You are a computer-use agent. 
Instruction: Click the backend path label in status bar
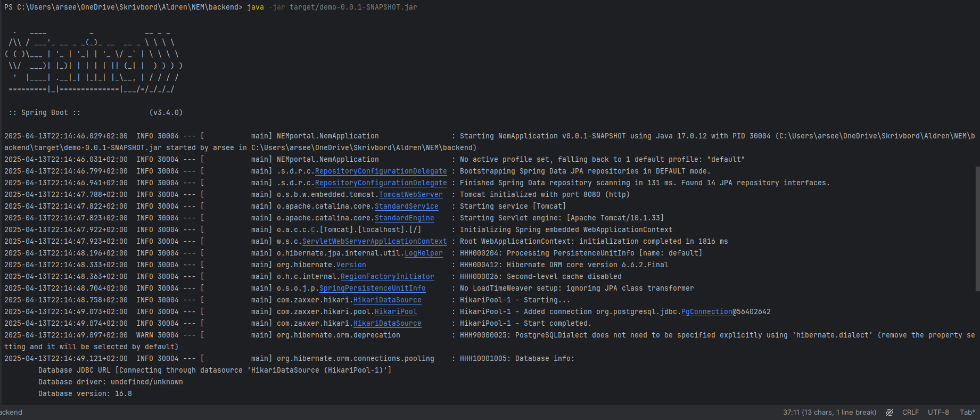(11, 413)
